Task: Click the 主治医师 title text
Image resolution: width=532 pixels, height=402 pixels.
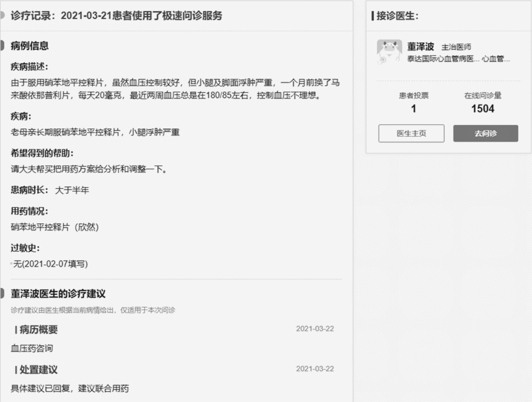Action: point(456,47)
